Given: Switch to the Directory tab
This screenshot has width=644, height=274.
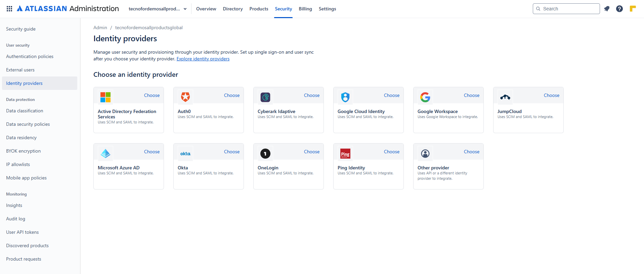Looking at the screenshot, I should pyautogui.click(x=233, y=9).
